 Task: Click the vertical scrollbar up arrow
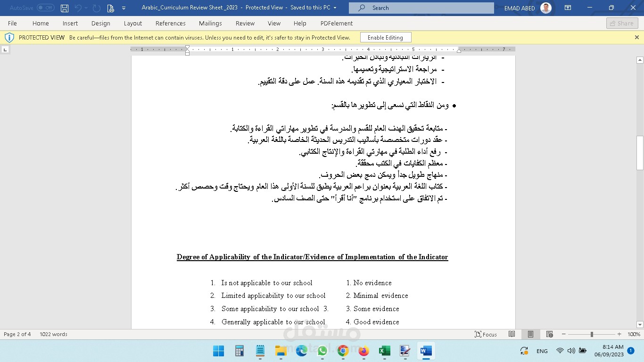[640, 60]
